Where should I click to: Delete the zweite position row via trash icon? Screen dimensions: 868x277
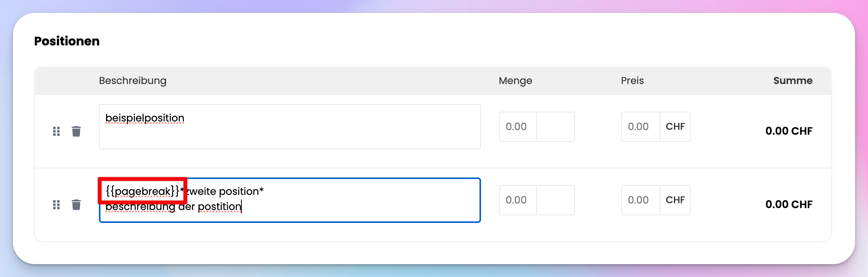pos(76,205)
